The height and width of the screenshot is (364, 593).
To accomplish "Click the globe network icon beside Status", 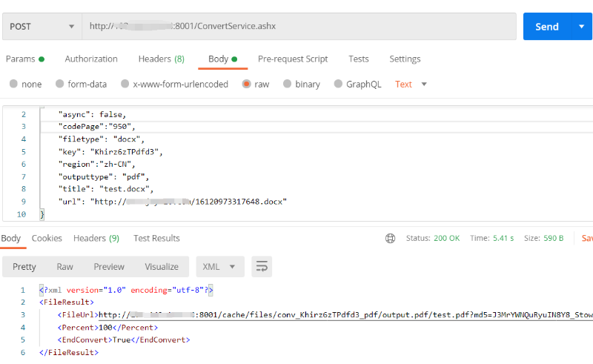I will 391,239.
